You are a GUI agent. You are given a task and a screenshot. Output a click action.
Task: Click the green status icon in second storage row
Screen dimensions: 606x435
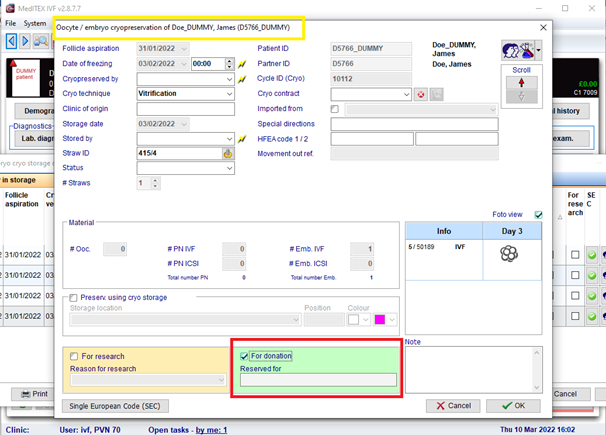(592, 275)
